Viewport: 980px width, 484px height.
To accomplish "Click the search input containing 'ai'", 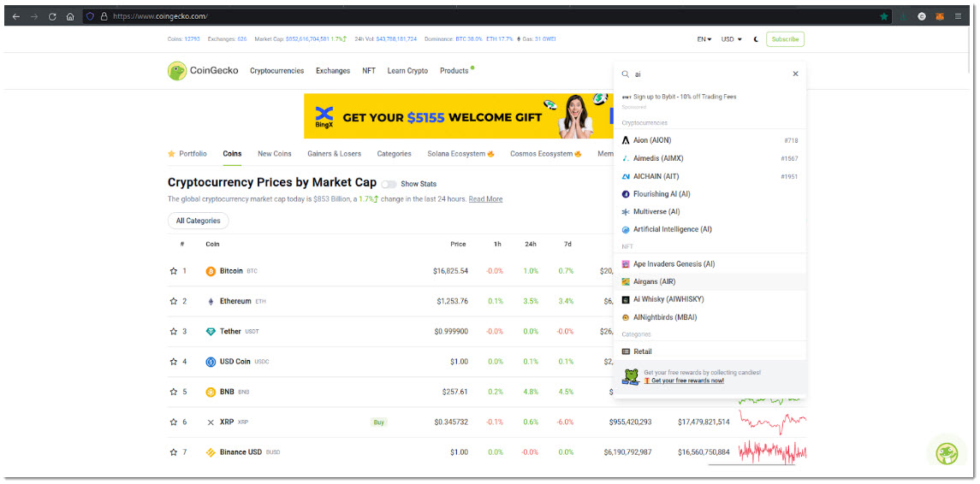I will tap(710, 74).
